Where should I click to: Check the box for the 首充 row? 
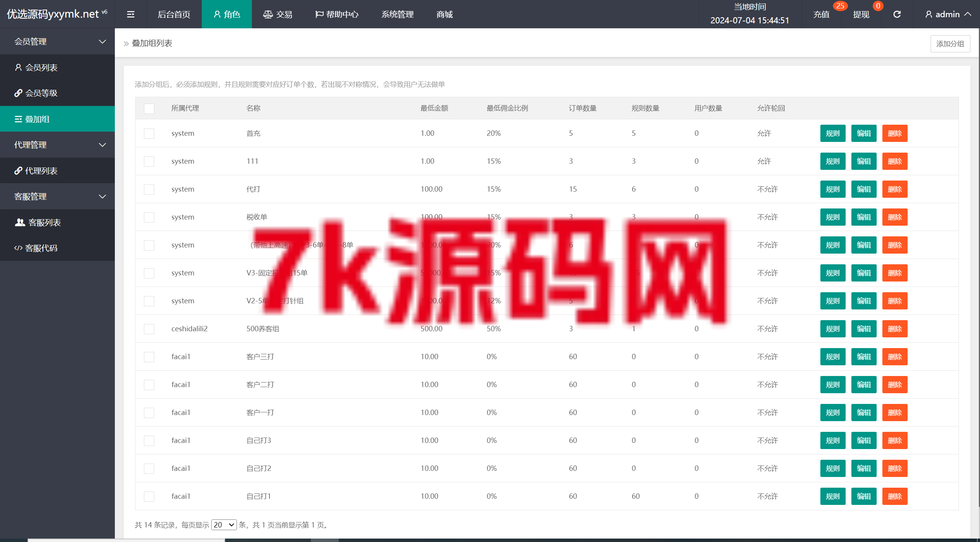coord(149,133)
